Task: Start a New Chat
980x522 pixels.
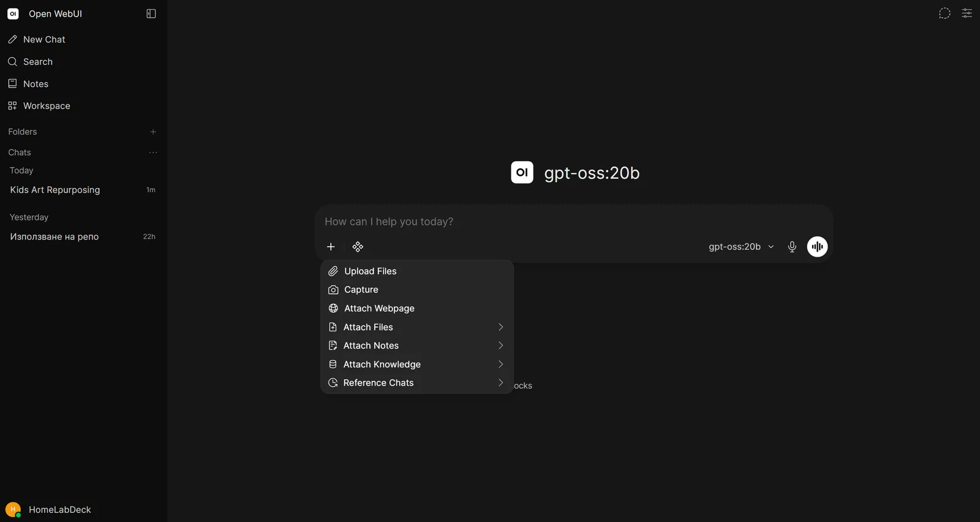Action: coord(83,39)
